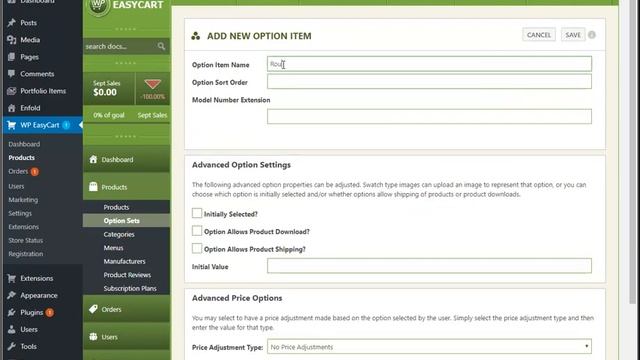Open Portfolio Items icon
This screenshot has height=360, width=640.
(11, 91)
